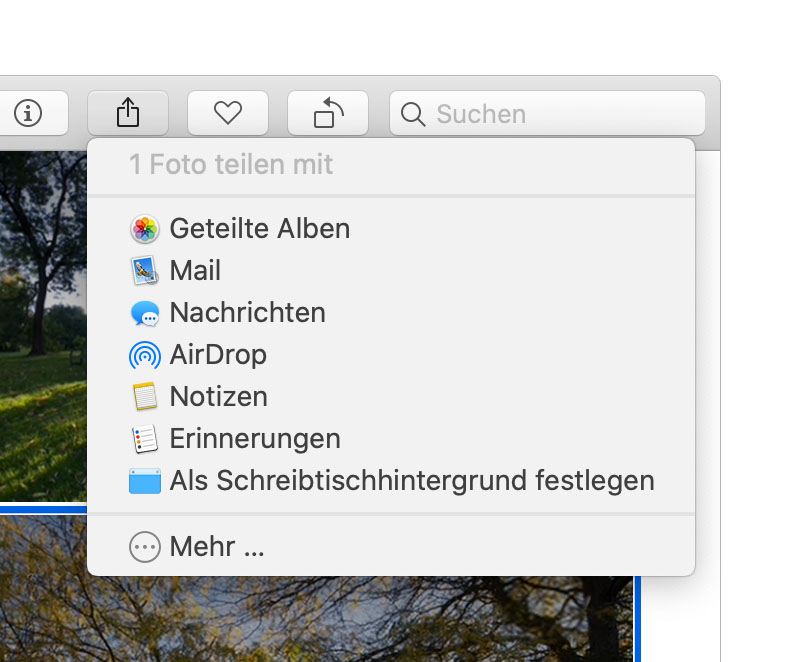Click the share (Teilen) toolbar icon

tap(127, 113)
